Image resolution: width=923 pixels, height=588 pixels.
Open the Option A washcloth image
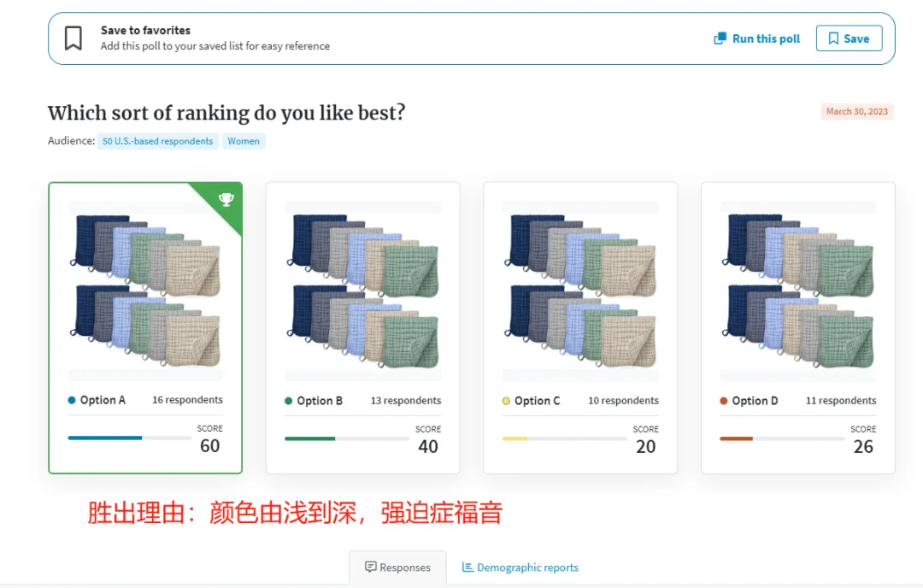145,291
